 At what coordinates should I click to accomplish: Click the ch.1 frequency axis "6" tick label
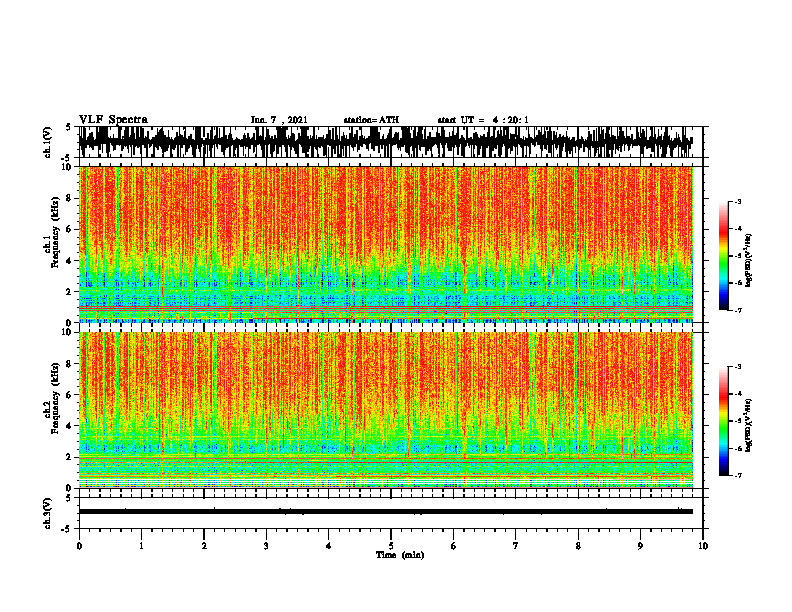pyautogui.click(x=71, y=229)
